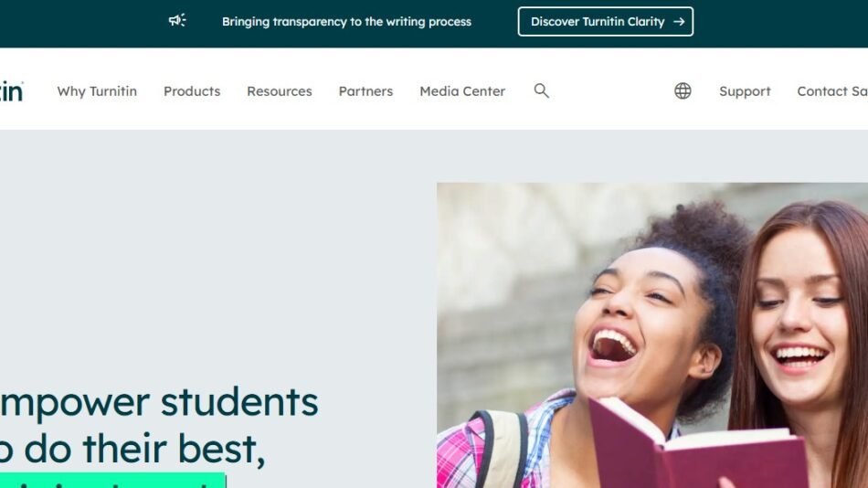
Task: Click the Discover Turnitin Clarity button
Action: pos(606,22)
